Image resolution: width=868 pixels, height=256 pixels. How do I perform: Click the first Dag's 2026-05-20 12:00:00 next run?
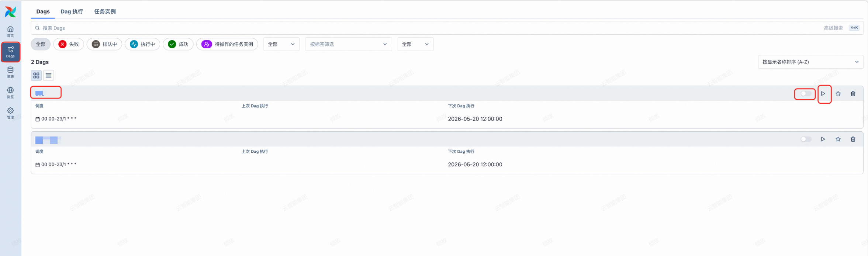475,119
